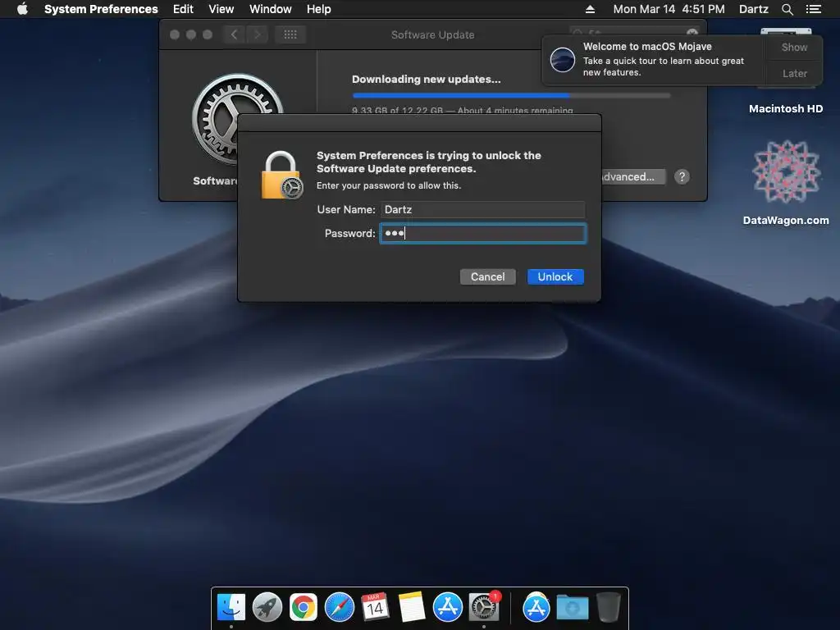Show all preferences grid icon
This screenshot has height=630, width=840.
pos(290,34)
